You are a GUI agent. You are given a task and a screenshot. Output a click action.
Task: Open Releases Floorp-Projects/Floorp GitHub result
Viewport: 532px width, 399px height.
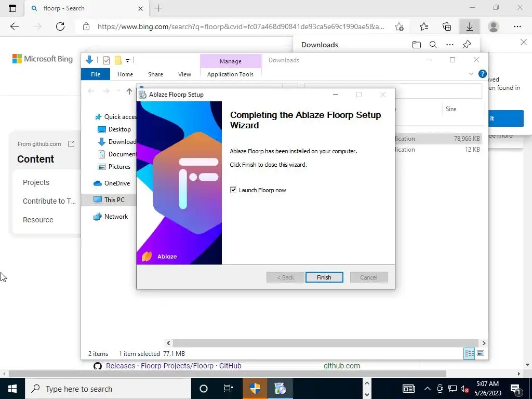174,366
